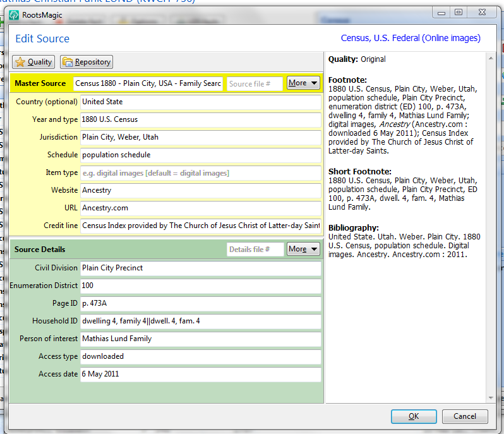Click the Master Source section label
This screenshot has width=504, height=434.
(x=40, y=83)
